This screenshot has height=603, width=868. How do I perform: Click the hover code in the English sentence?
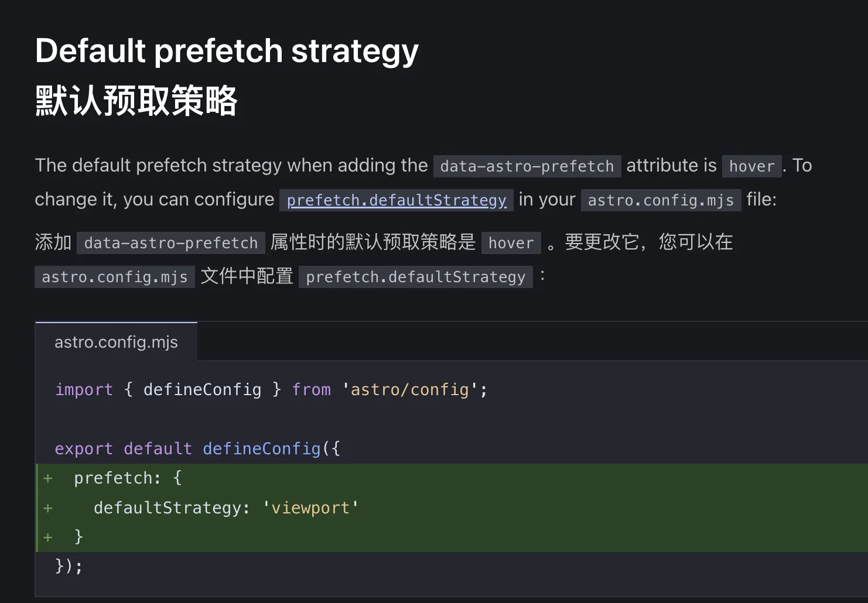pos(751,166)
